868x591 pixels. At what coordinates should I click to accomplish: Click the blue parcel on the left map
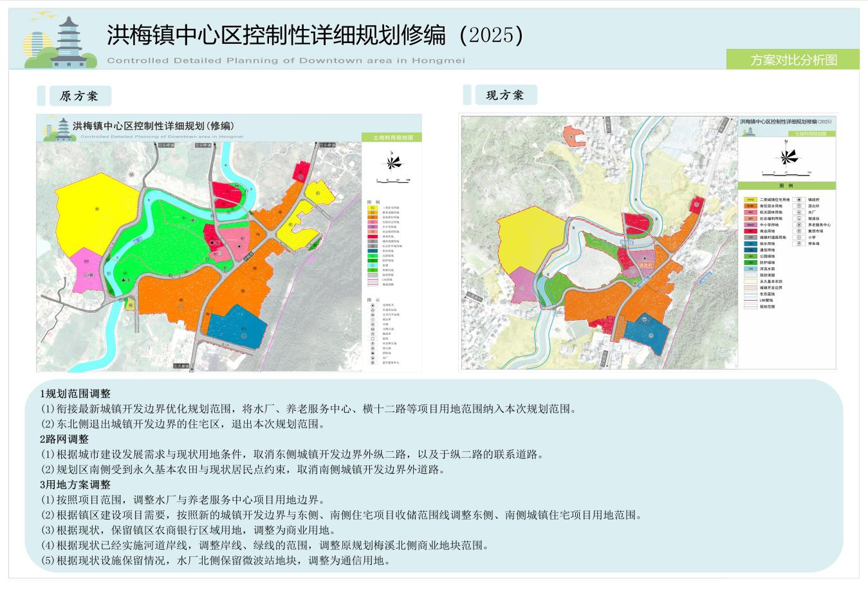(237, 328)
